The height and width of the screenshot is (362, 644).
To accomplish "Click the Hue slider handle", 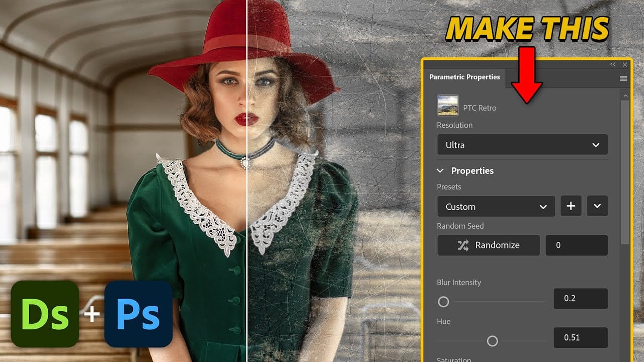I will pyautogui.click(x=493, y=341).
